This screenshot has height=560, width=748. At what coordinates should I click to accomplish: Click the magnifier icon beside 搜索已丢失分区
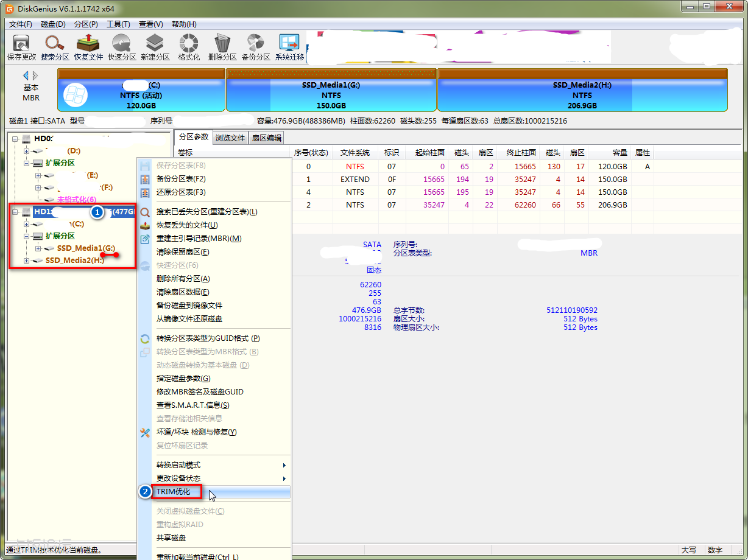click(145, 212)
